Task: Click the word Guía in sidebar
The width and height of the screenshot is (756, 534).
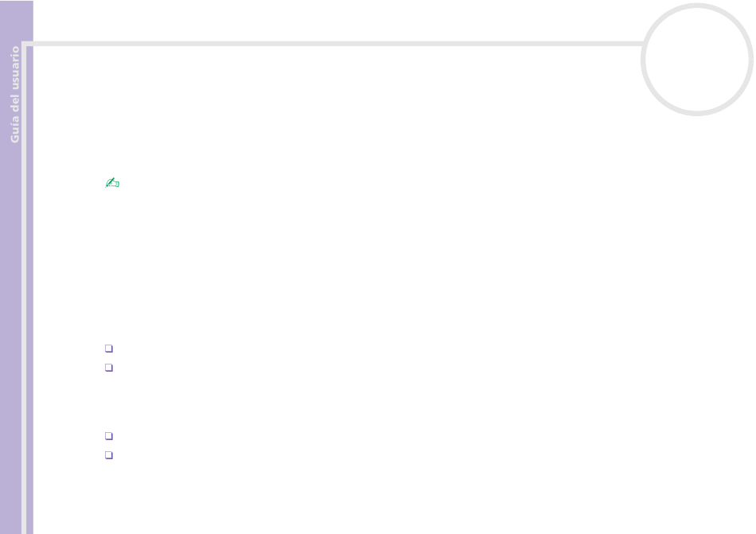Action: pyautogui.click(x=15, y=129)
